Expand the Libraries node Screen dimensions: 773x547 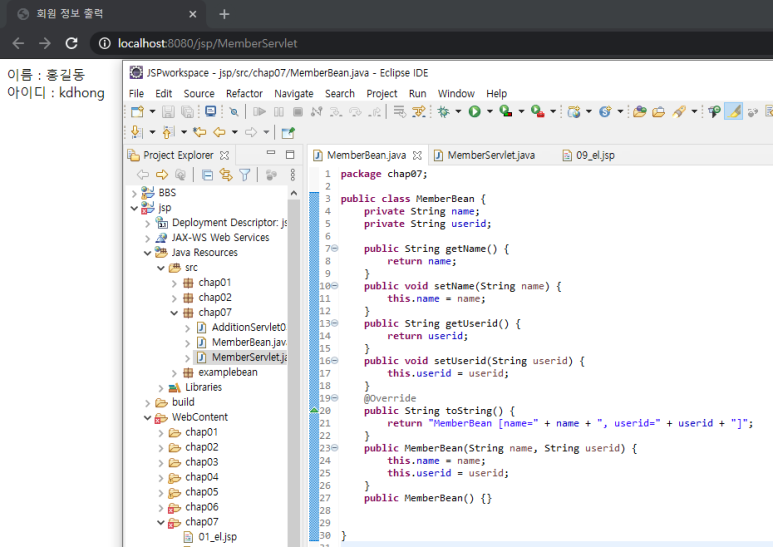point(161,388)
